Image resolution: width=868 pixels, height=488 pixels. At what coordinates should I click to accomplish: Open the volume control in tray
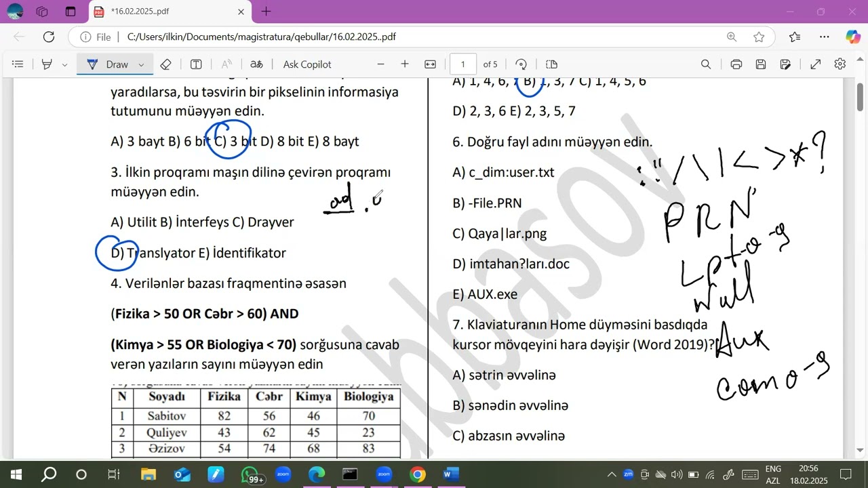675,474
